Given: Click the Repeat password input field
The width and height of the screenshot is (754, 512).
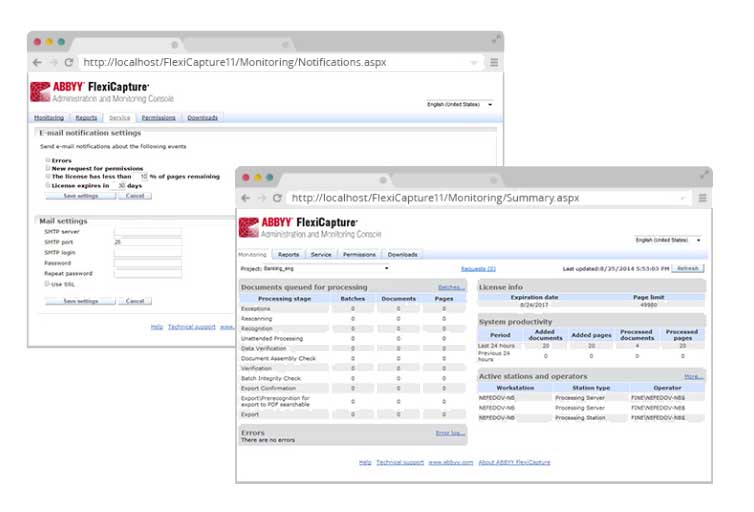Looking at the screenshot, I should 148,274.
